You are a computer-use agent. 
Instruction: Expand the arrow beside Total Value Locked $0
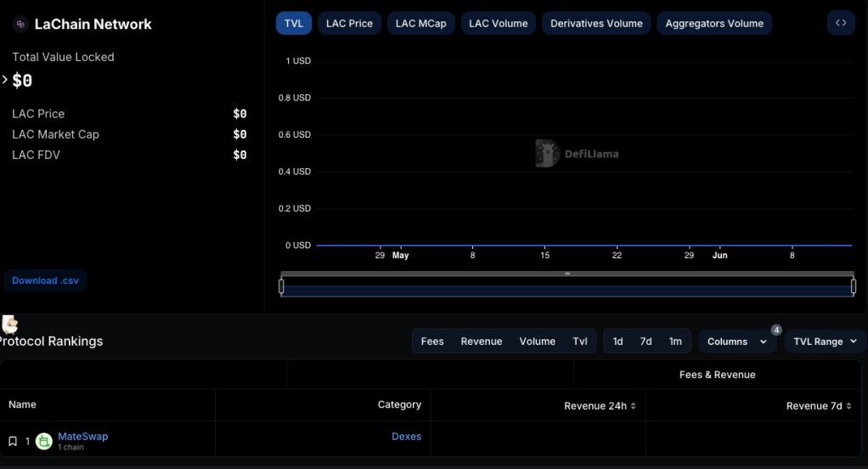pos(5,80)
